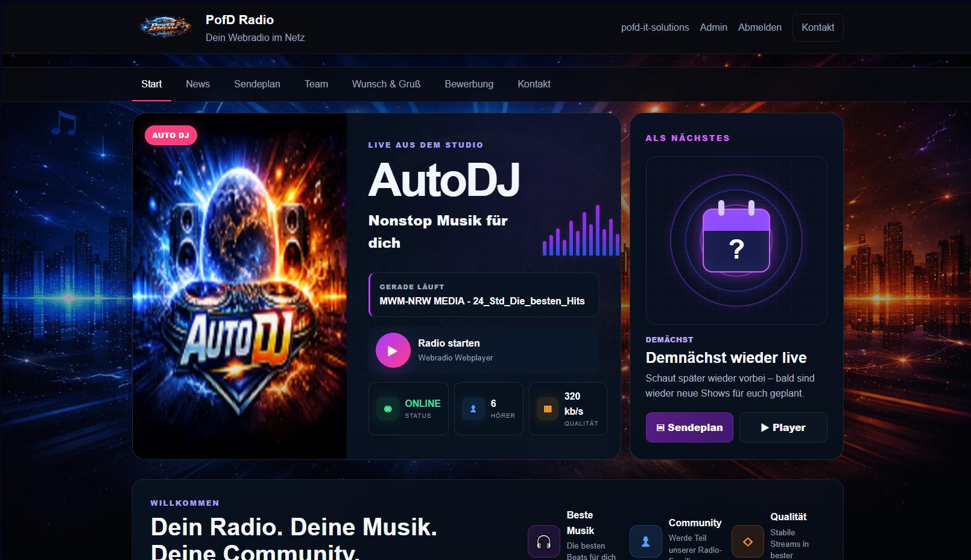Open the Wunsch & Gruß tab

[387, 84]
